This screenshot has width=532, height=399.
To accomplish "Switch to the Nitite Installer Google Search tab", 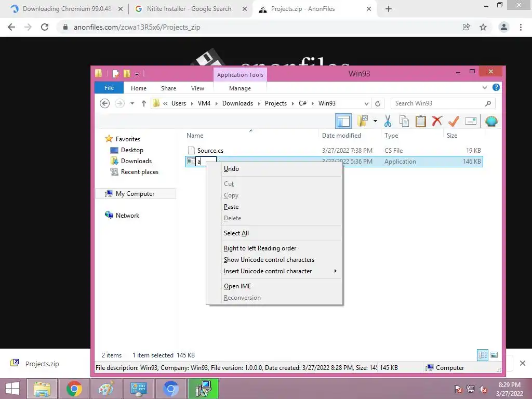I will (190, 9).
